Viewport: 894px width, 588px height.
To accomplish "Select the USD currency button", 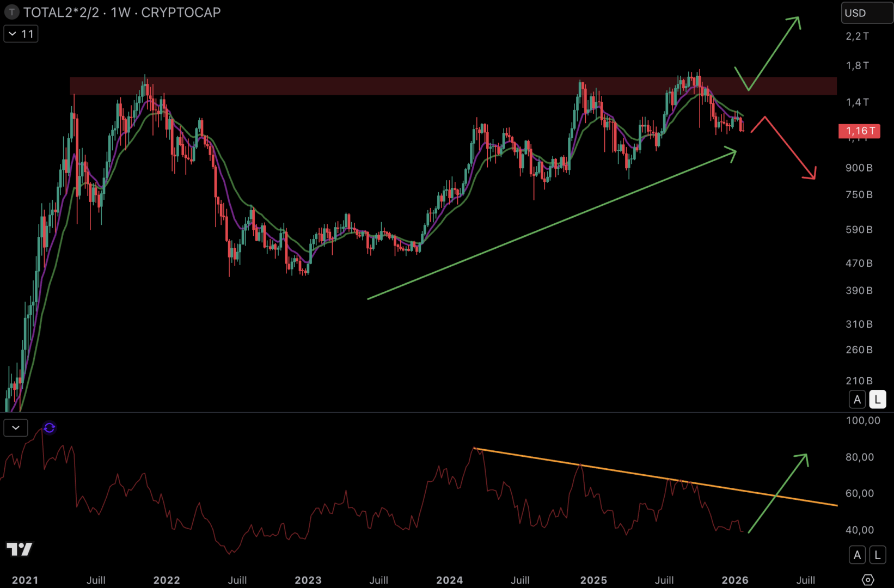I will (866, 12).
